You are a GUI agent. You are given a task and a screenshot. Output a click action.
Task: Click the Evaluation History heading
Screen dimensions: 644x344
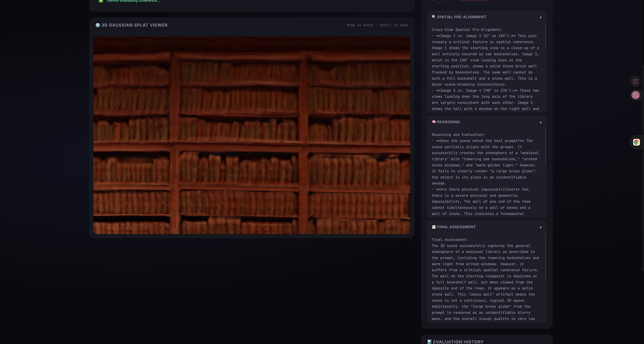tap(458, 342)
